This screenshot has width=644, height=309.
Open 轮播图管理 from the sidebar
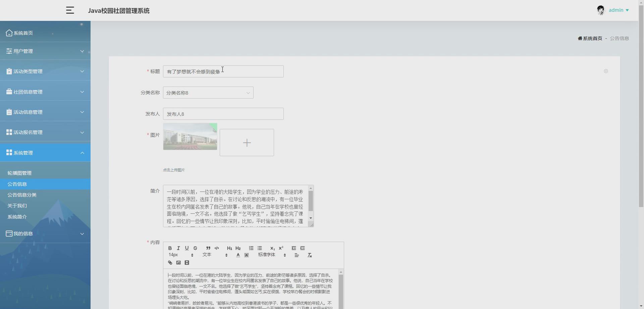coord(19,173)
